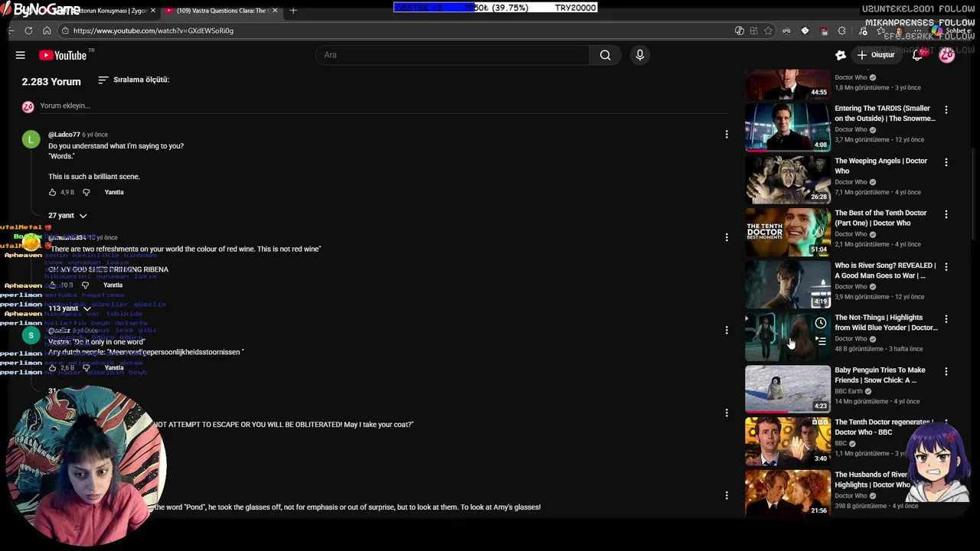Reload the page with the refresh icon
The image size is (980, 551).
pos(28,31)
